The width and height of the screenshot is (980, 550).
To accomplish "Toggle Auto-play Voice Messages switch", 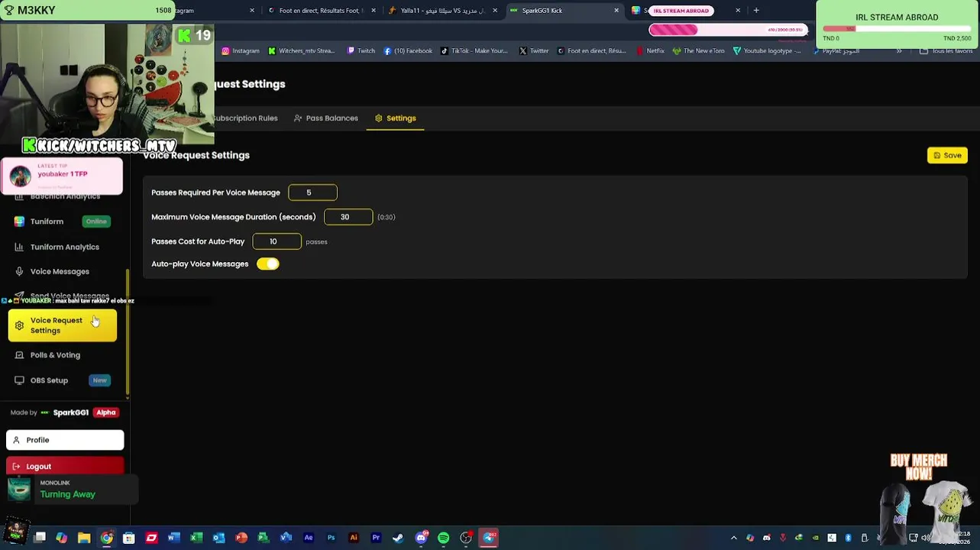I will (268, 264).
